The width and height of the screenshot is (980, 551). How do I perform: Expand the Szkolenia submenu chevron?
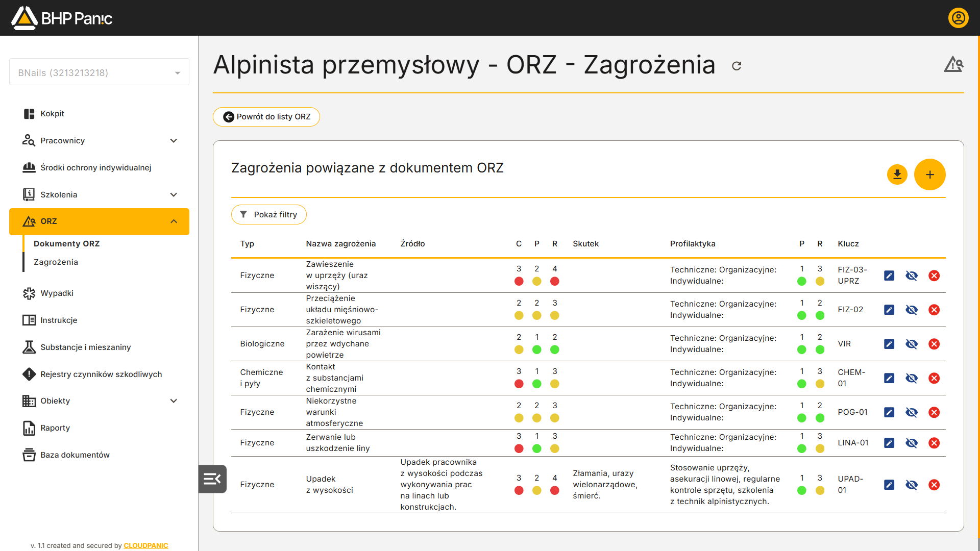point(174,194)
